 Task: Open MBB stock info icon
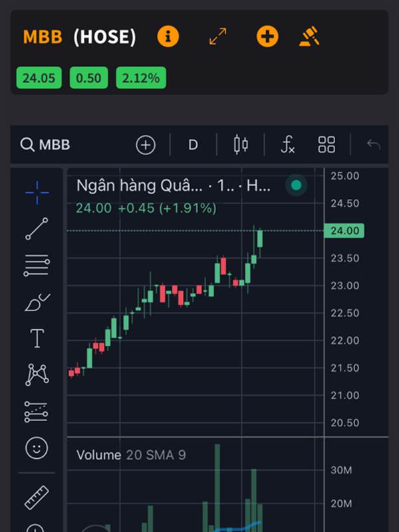click(168, 37)
